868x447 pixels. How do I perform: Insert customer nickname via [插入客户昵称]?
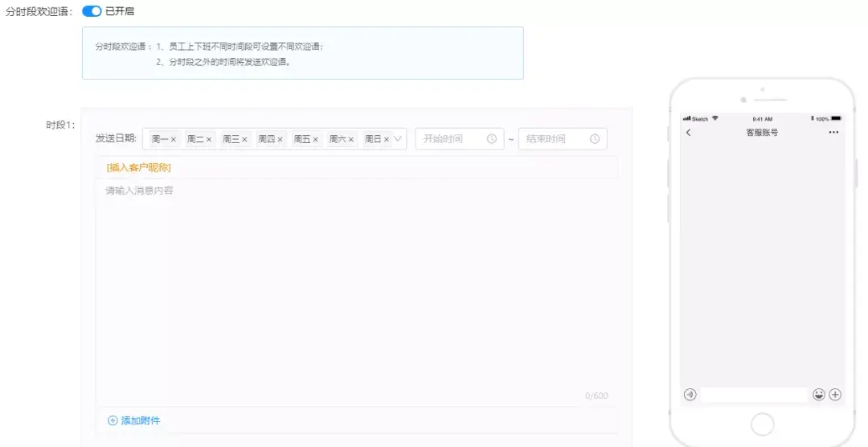[139, 167]
